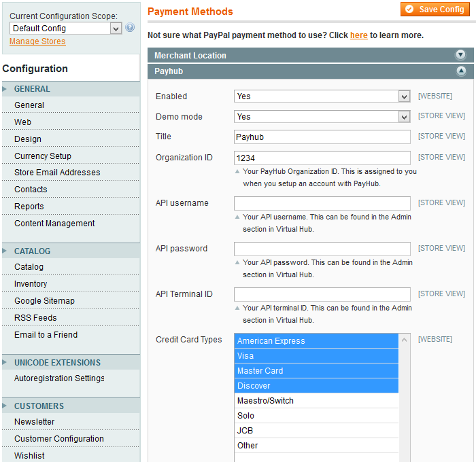Expand the Merchant Location section arrow

pyautogui.click(x=460, y=55)
